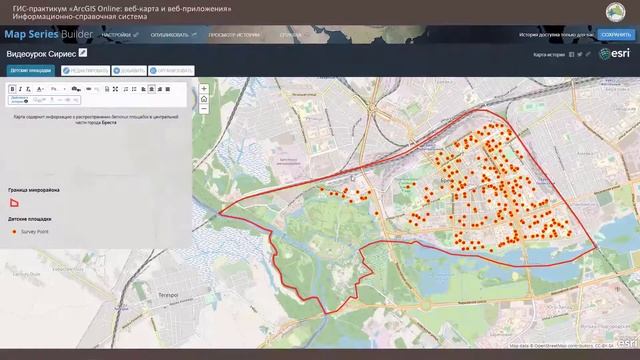Toggle center text alignment

click(152, 89)
